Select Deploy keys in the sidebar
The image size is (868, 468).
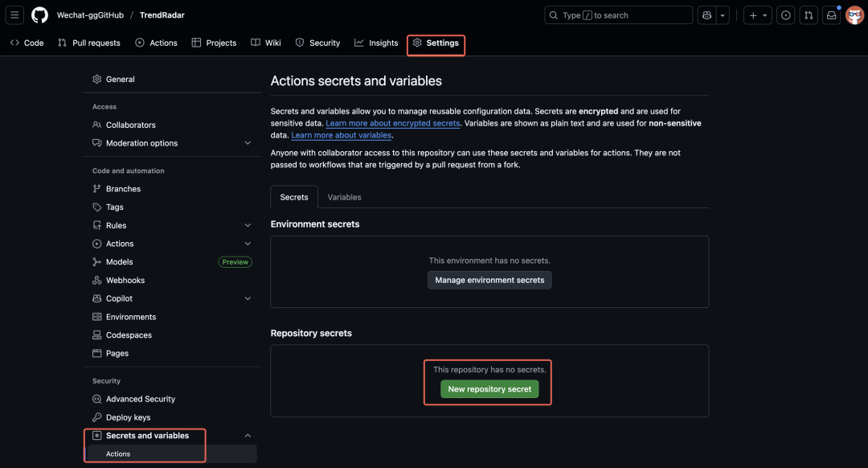(x=127, y=417)
